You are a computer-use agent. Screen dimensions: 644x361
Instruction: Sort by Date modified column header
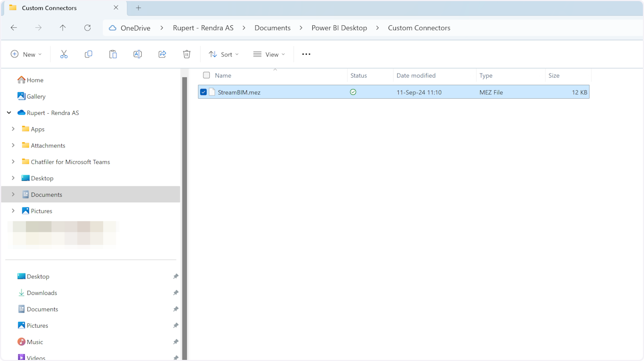point(416,76)
